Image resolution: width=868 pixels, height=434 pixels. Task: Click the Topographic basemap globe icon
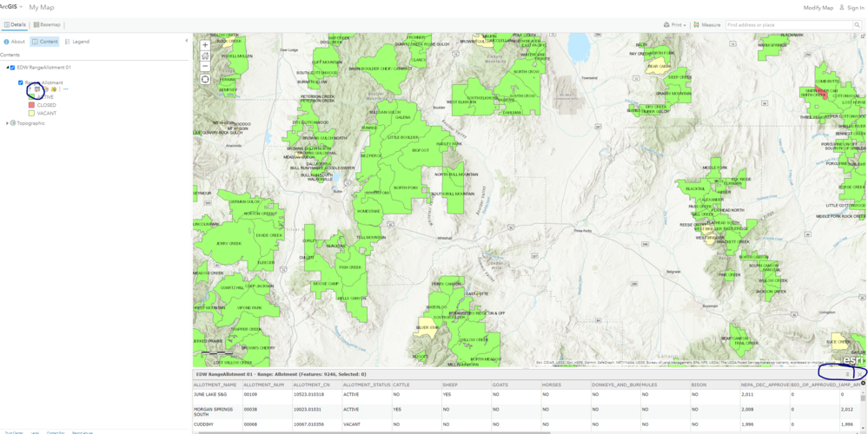pos(13,122)
